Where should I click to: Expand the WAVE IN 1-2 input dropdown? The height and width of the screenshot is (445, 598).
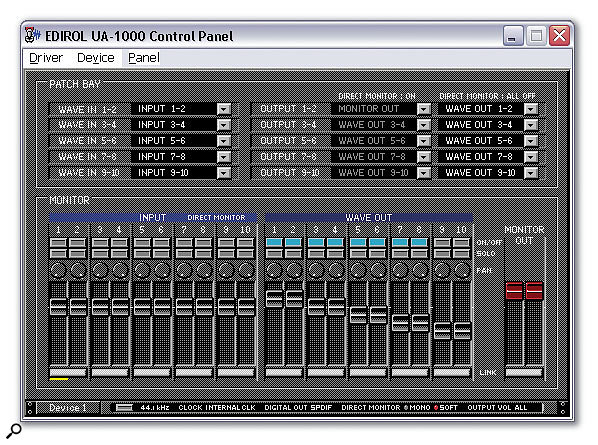(224, 109)
